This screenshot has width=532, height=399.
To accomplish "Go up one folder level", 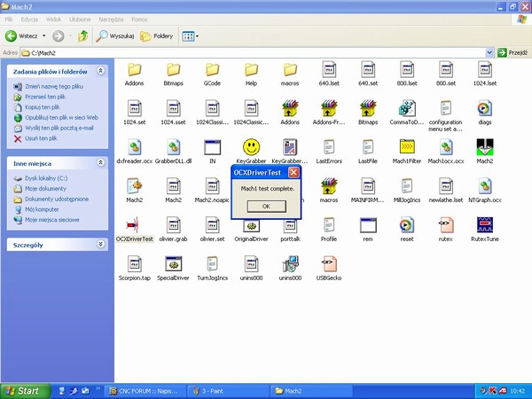I will pyautogui.click(x=83, y=36).
